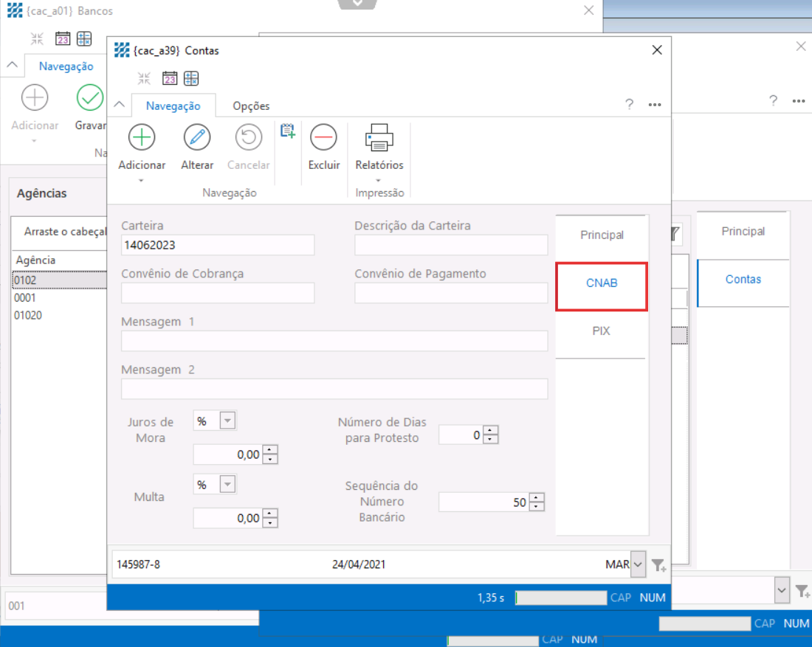Click date 24/04/2021 in footer
812x647 pixels.
pos(358,564)
